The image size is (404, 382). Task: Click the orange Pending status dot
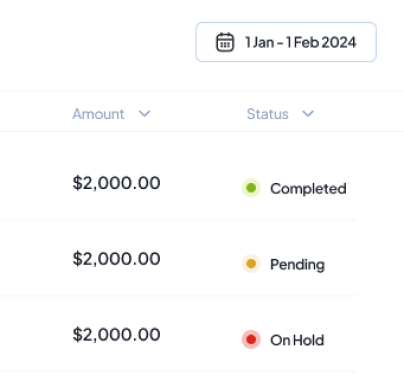coord(251,264)
